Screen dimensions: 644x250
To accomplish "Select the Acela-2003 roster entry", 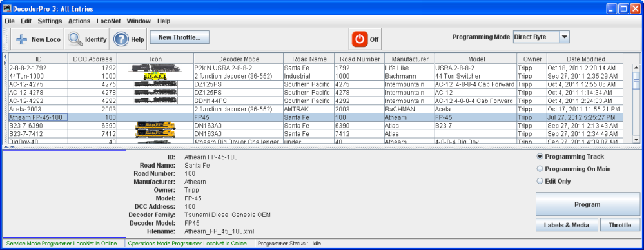I will [316, 109].
